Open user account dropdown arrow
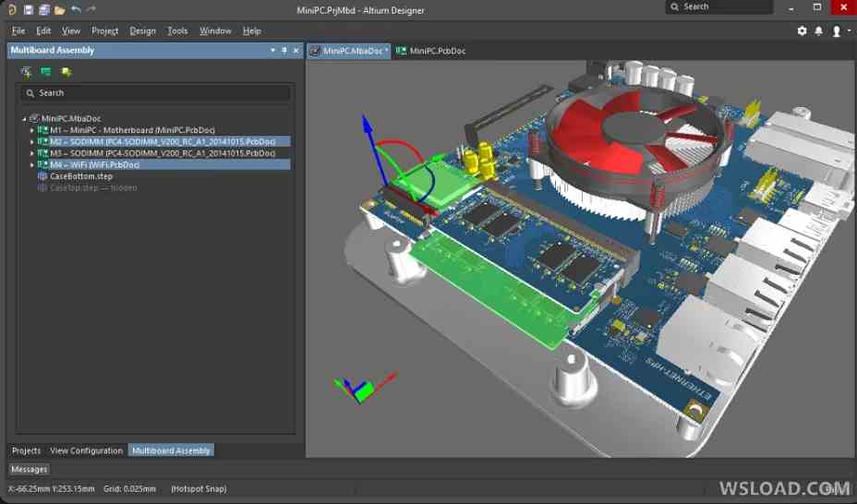 (x=849, y=31)
